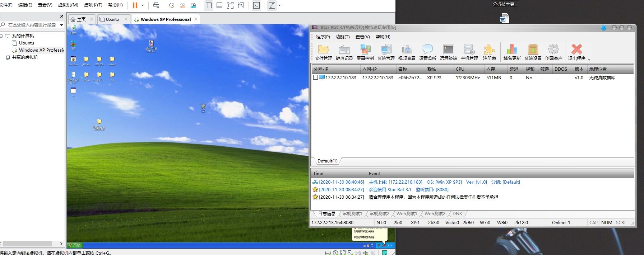
Task: Open system management (系统管理)
Action: point(386,52)
